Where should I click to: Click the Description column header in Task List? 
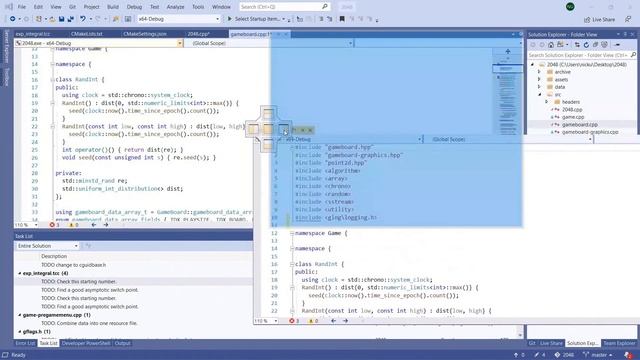pyautogui.click(x=54, y=256)
